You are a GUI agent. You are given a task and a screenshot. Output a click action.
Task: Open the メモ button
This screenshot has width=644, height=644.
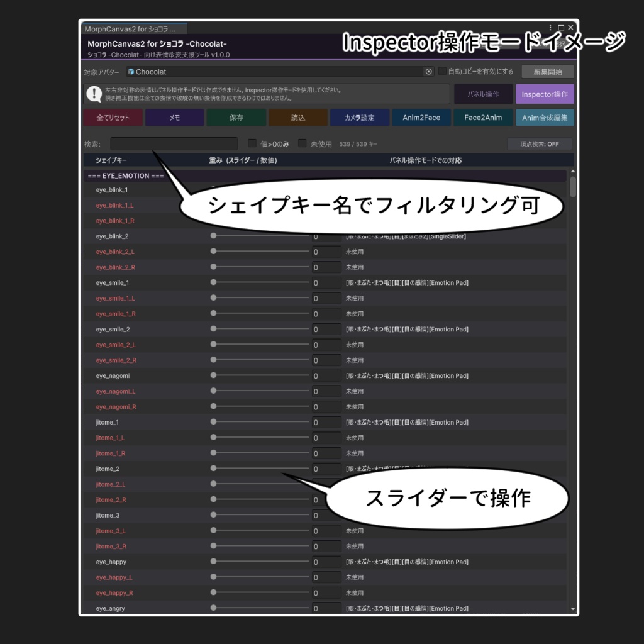175,118
